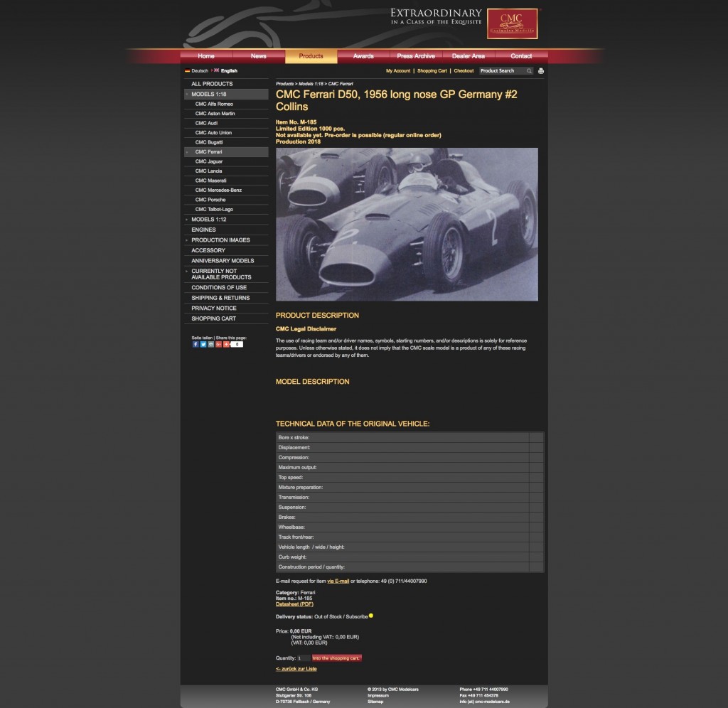Image resolution: width=728 pixels, height=708 pixels.
Task: Select CMC Ferrari in the sidebar
Action: point(226,152)
